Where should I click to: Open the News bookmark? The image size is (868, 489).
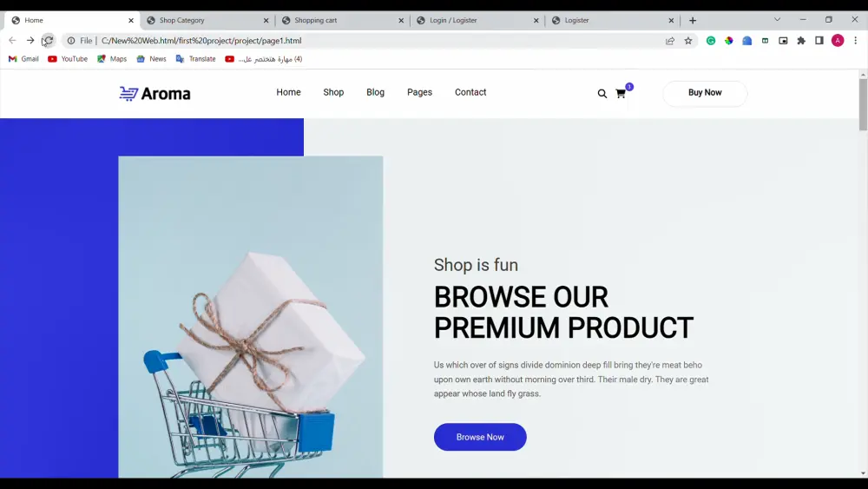click(x=151, y=59)
